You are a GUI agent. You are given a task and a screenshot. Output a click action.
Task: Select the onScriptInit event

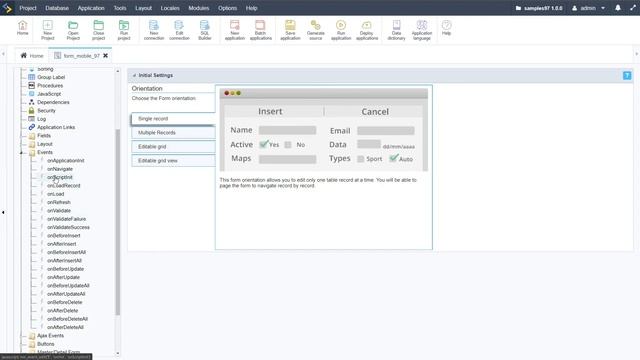pos(60,178)
